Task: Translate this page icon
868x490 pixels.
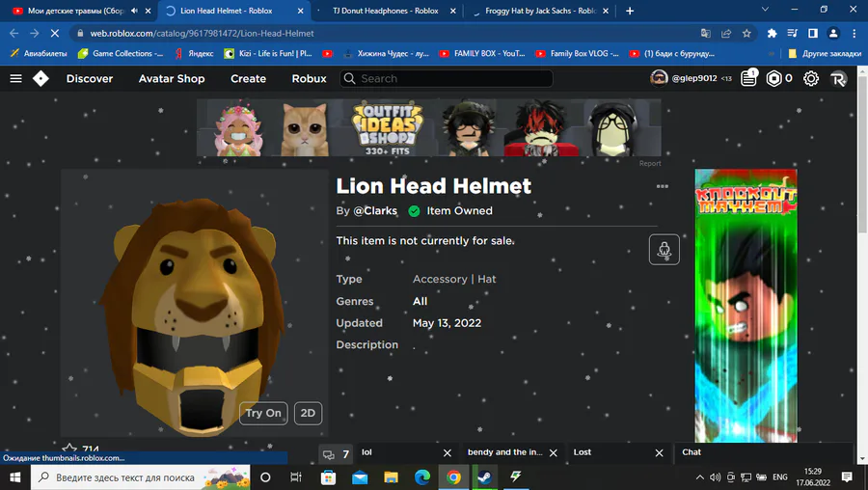Action: (x=705, y=33)
